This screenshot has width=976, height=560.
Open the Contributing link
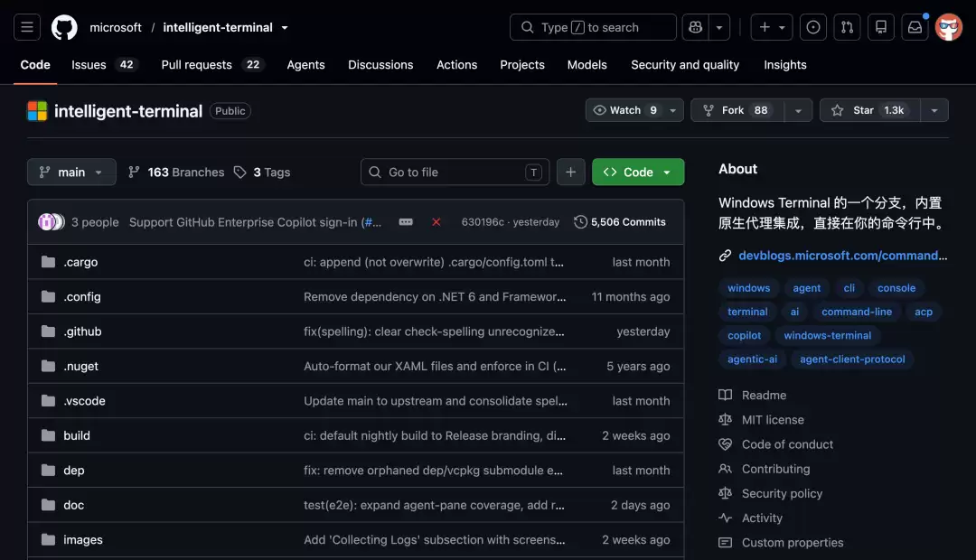tap(775, 469)
